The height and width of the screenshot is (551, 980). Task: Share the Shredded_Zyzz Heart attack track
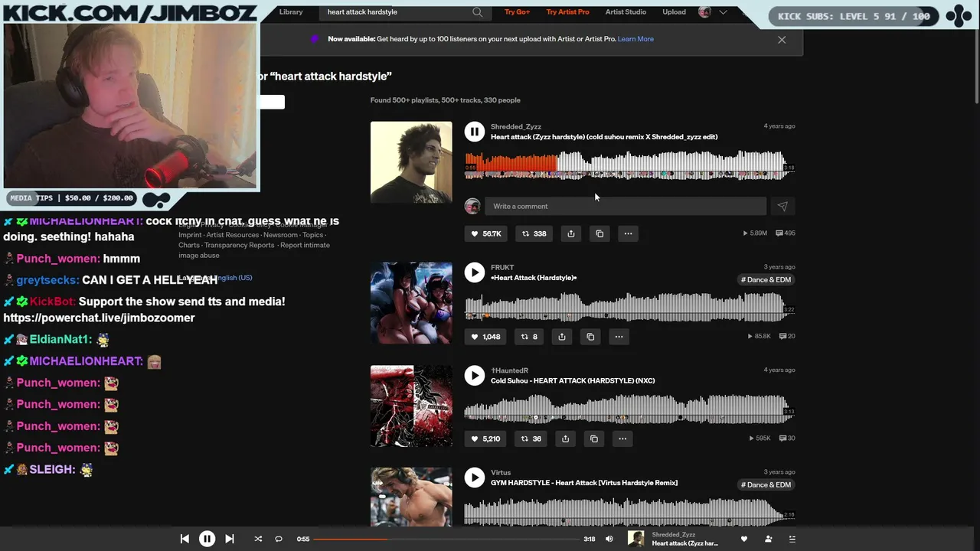pos(571,233)
